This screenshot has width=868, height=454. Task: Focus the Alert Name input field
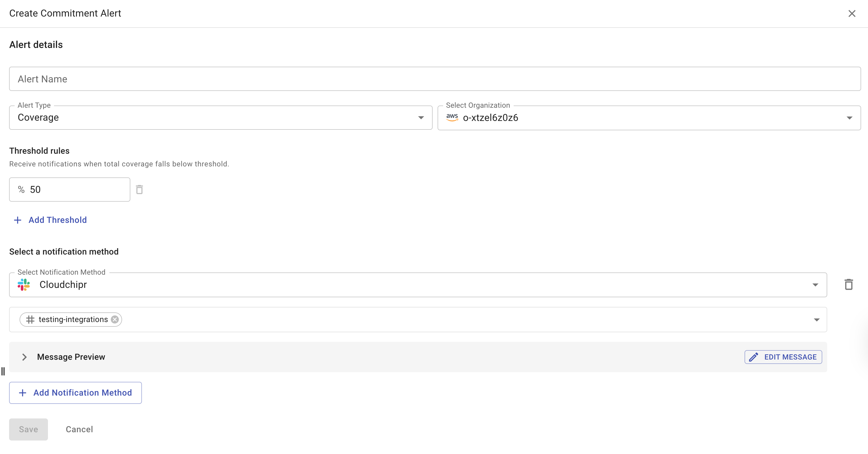pyautogui.click(x=435, y=79)
